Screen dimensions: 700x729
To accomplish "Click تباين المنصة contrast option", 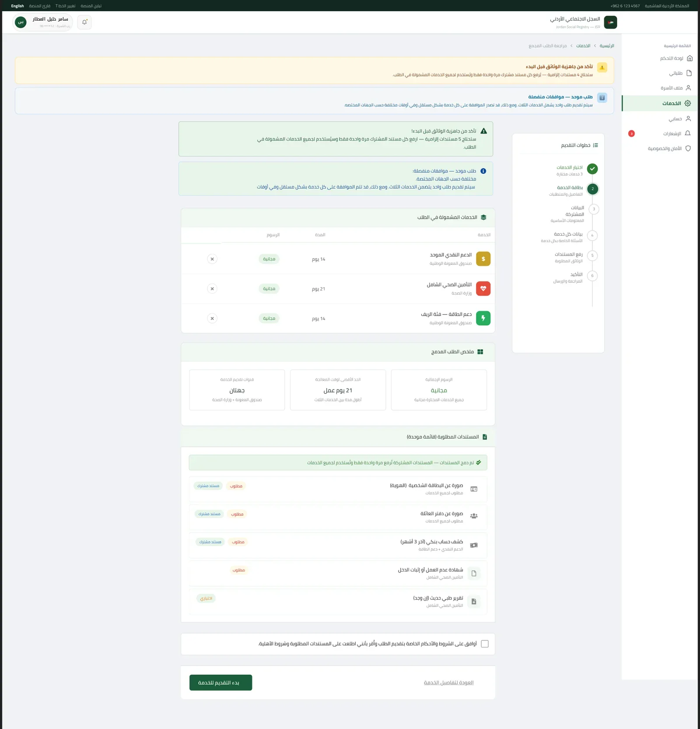I will click(91, 6).
